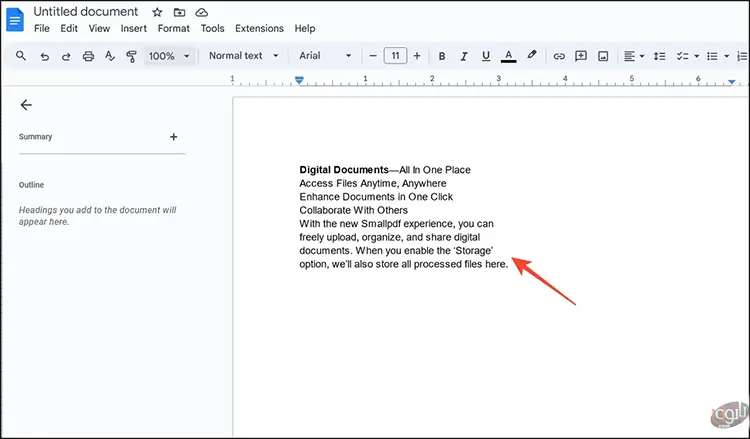Click the 'Summary' label in sidebar
750x439 pixels.
coord(35,137)
